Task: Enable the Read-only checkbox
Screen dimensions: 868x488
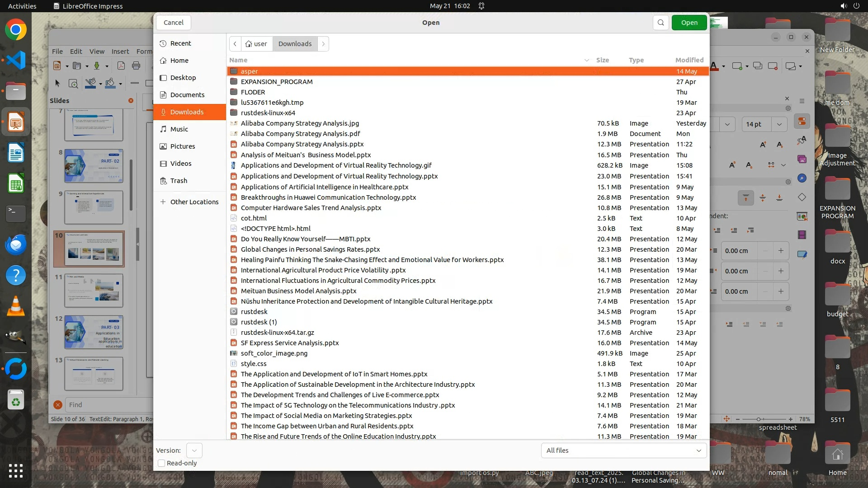Action: 161,463
